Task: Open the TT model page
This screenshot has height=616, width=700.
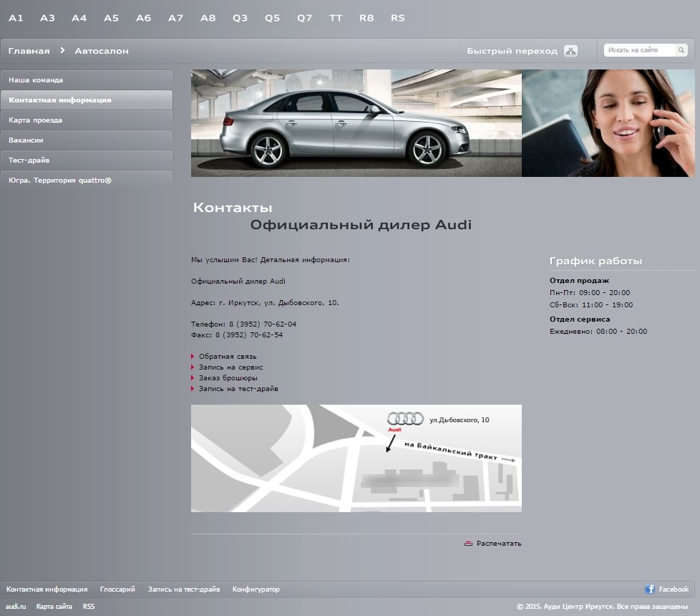Action: pos(336,19)
